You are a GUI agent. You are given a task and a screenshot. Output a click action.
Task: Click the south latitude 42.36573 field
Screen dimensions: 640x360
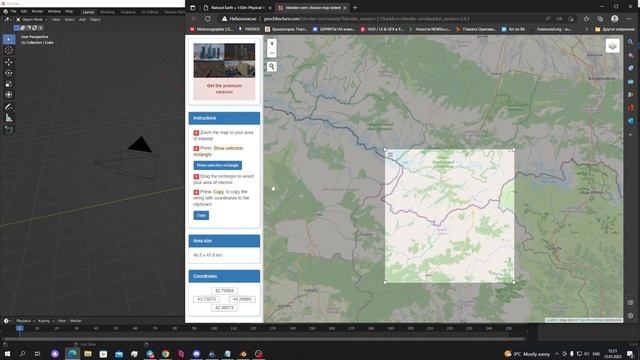point(224,308)
